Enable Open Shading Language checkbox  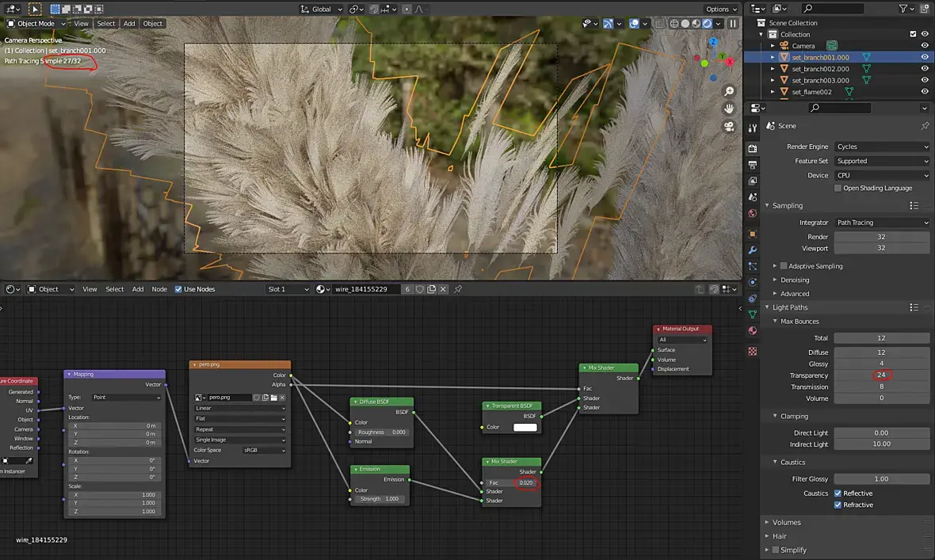[x=838, y=189]
